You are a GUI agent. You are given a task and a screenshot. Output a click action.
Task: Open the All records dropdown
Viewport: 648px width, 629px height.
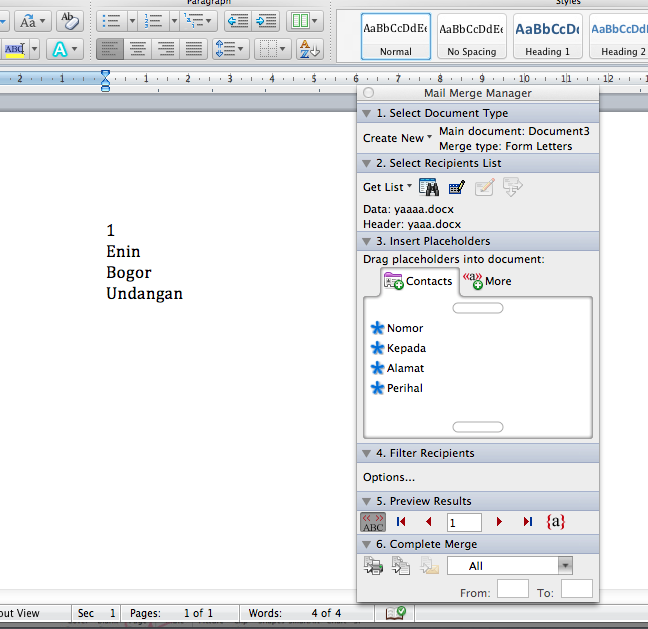pos(510,566)
